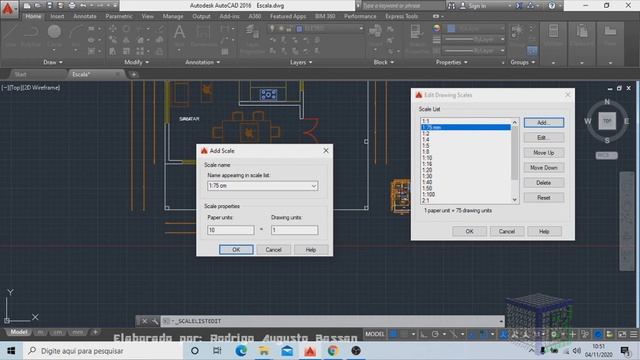Switch to the Output ribbon tab
The image size is (640, 360).
click(x=201, y=16)
